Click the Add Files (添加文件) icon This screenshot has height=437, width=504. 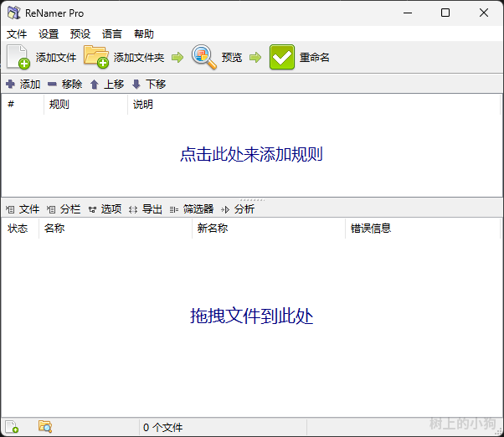18,57
